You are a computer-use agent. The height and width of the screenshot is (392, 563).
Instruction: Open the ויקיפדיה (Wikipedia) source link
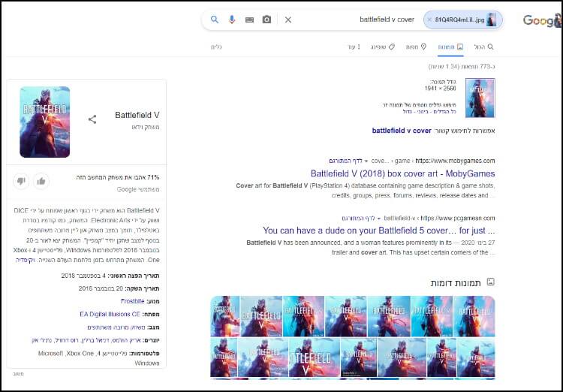point(25,260)
